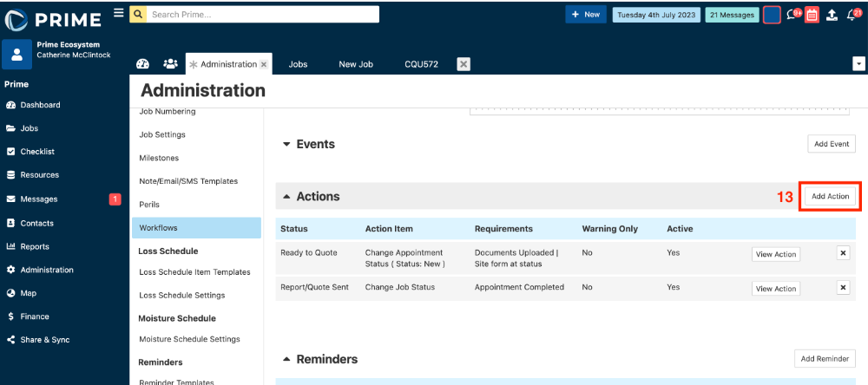Click the Tuesday 4th July 2023 date button
The image size is (868, 385).
tap(656, 15)
